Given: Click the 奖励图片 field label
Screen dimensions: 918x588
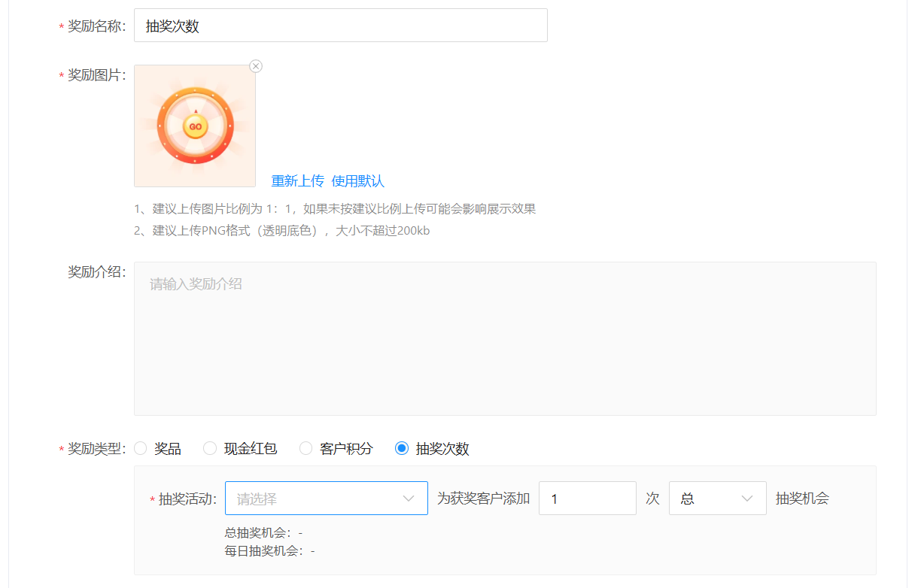Looking at the screenshot, I should (96, 75).
